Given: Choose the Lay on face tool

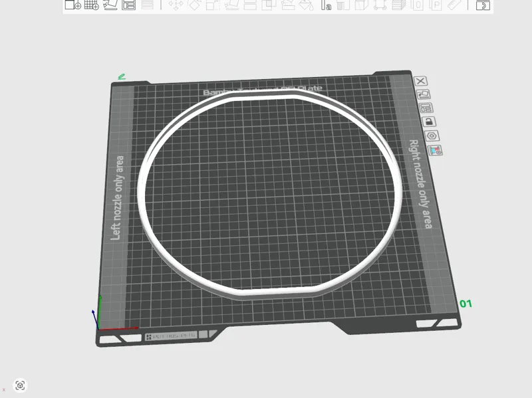Looking at the screenshot, I should click(231, 5).
